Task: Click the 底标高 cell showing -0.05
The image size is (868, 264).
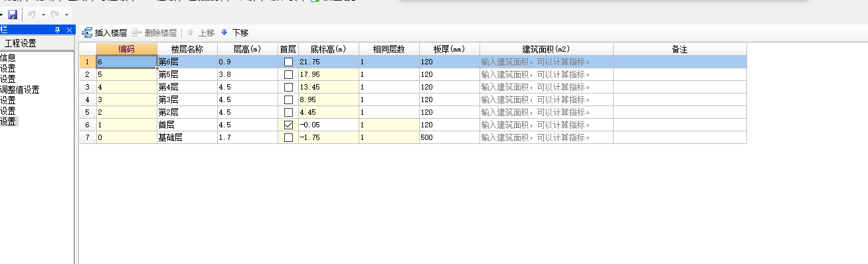Action: [x=329, y=125]
